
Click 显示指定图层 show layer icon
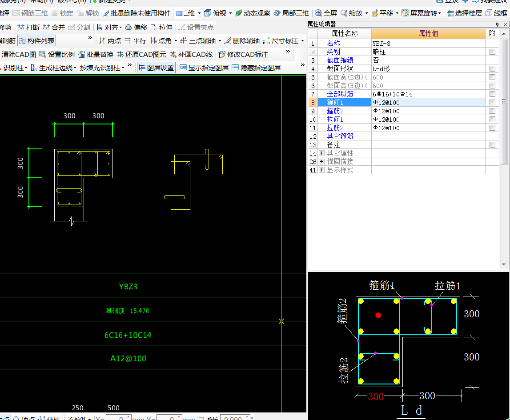(x=183, y=68)
